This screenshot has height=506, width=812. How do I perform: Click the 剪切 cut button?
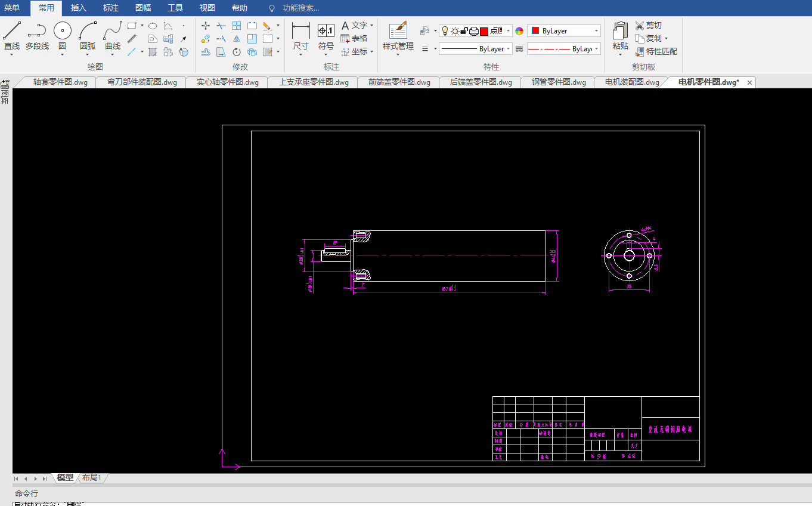point(649,25)
